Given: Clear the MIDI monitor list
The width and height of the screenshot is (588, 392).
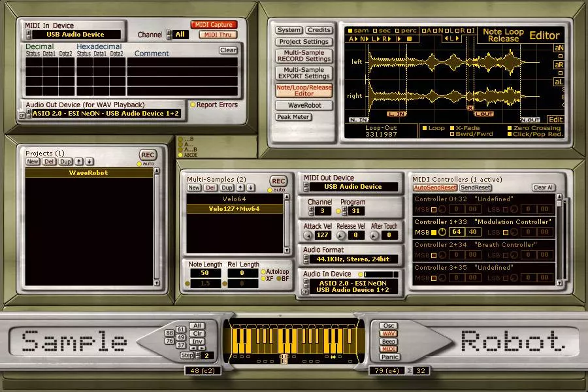Looking at the screenshot, I should coord(228,50).
